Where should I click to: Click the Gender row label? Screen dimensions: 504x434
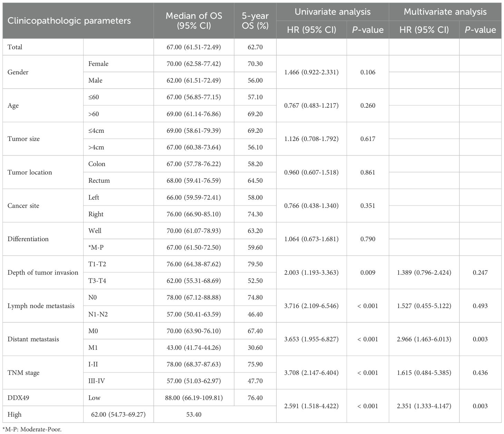(x=18, y=72)
